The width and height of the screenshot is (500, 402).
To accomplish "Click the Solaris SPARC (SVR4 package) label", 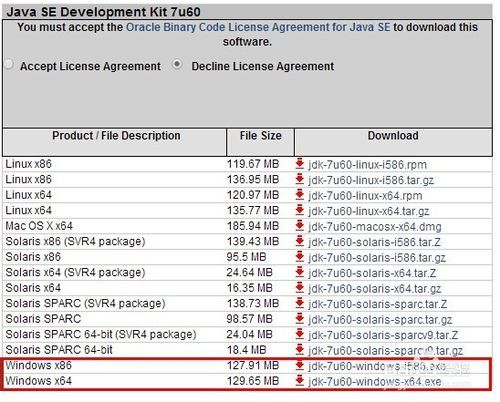I will point(85,303).
